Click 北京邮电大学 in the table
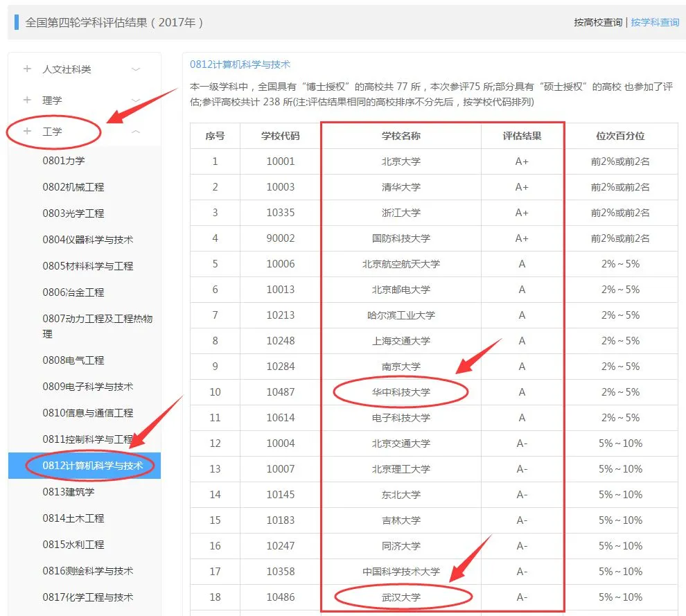Image resolution: width=686 pixels, height=616 pixels. click(401, 289)
